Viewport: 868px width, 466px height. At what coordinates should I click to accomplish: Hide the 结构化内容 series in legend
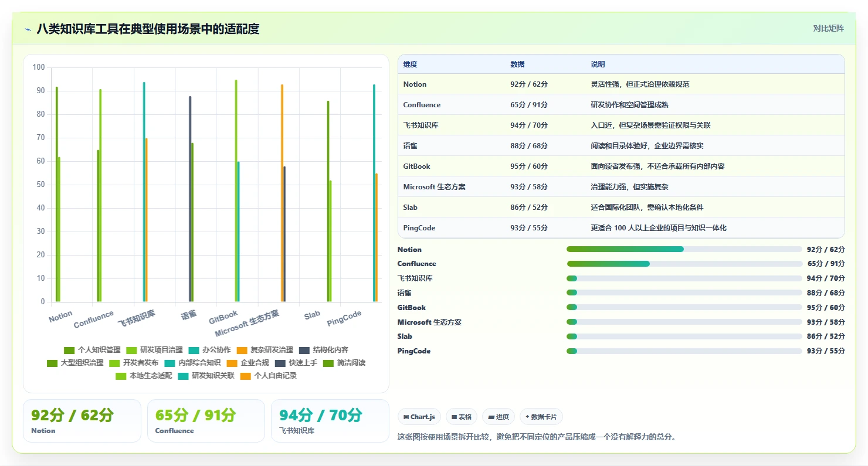point(323,350)
